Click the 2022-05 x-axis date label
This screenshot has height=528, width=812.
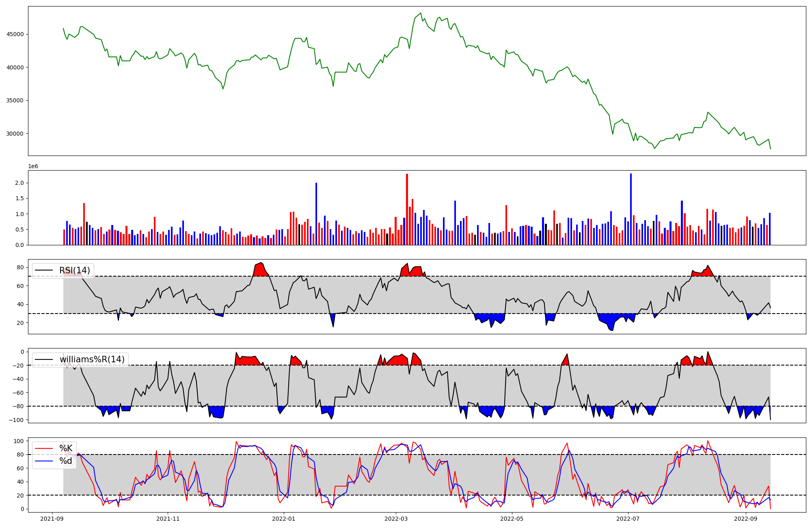[x=512, y=519]
